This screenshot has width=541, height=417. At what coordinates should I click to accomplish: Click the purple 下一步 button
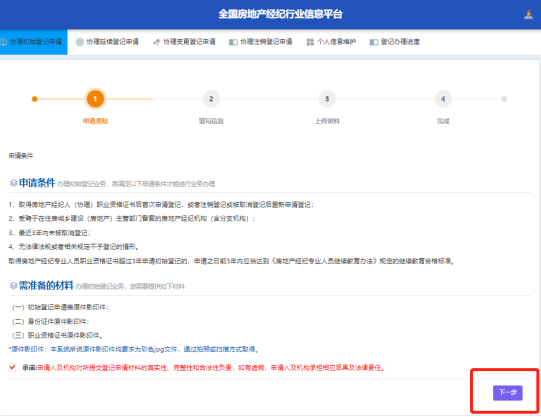click(x=508, y=393)
